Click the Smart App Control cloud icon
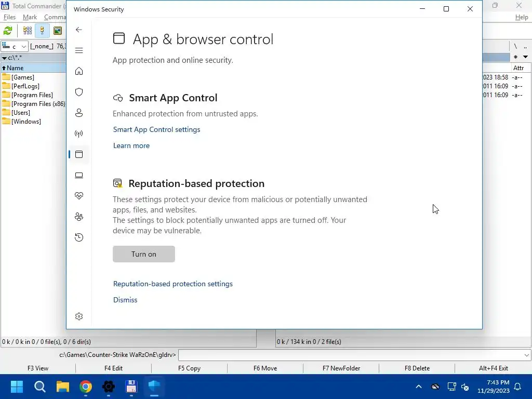The height and width of the screenshot is (399, 532). [x=118, y=98]
